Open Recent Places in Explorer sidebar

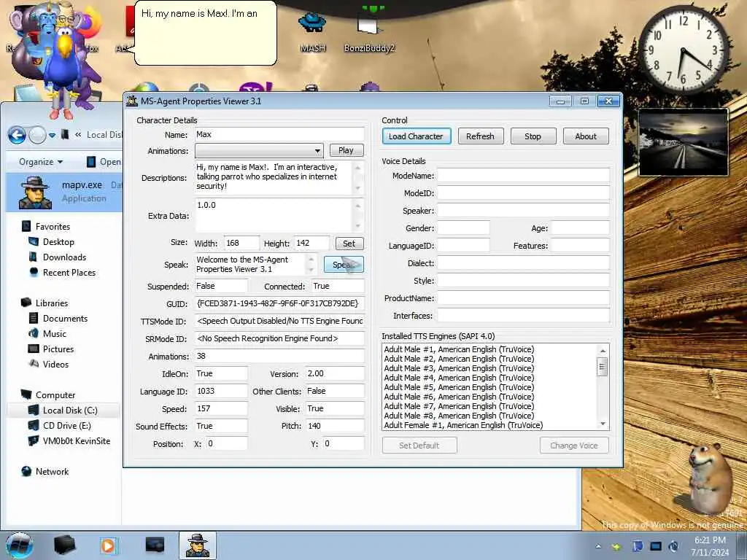point(69,273)
